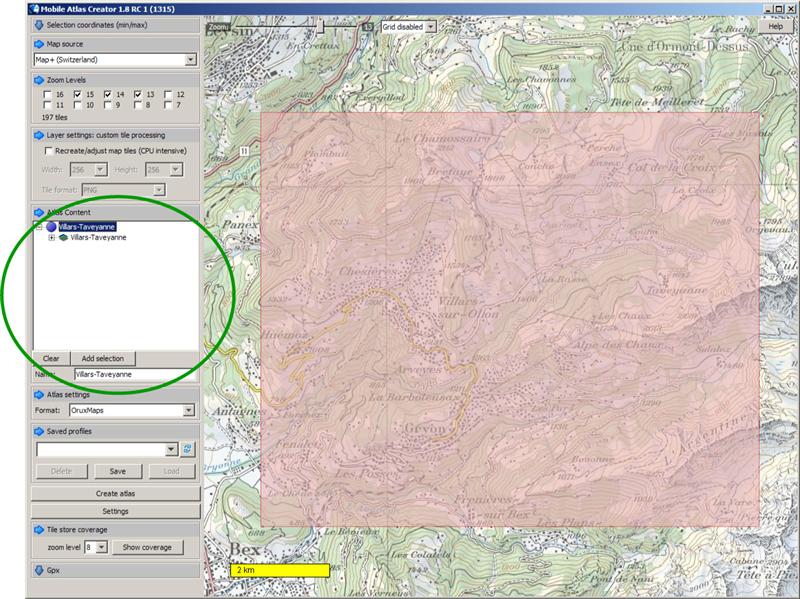Click the Gpx panel arrow icon
Viewport: 800px width, 599px height.
tap(39, 569)
